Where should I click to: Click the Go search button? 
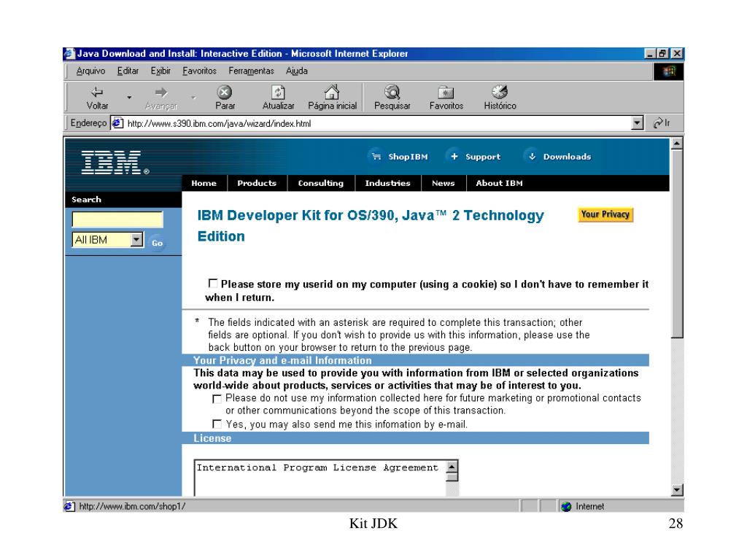[x=157, y=243]
